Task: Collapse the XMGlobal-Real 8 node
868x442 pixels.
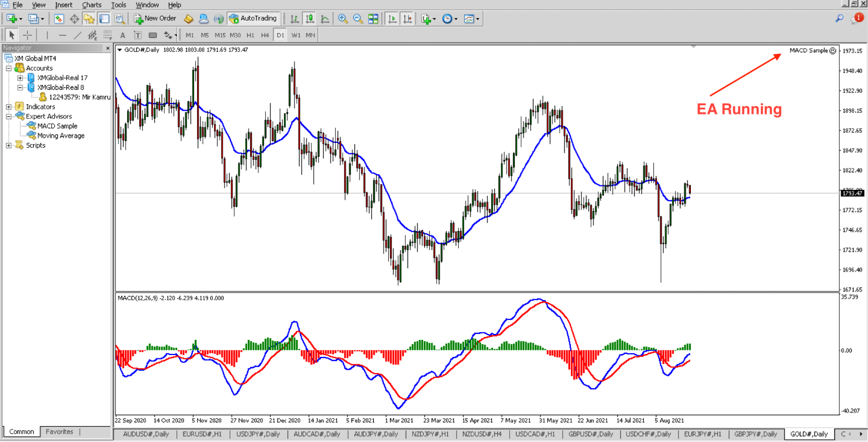Action: [20, 88]
